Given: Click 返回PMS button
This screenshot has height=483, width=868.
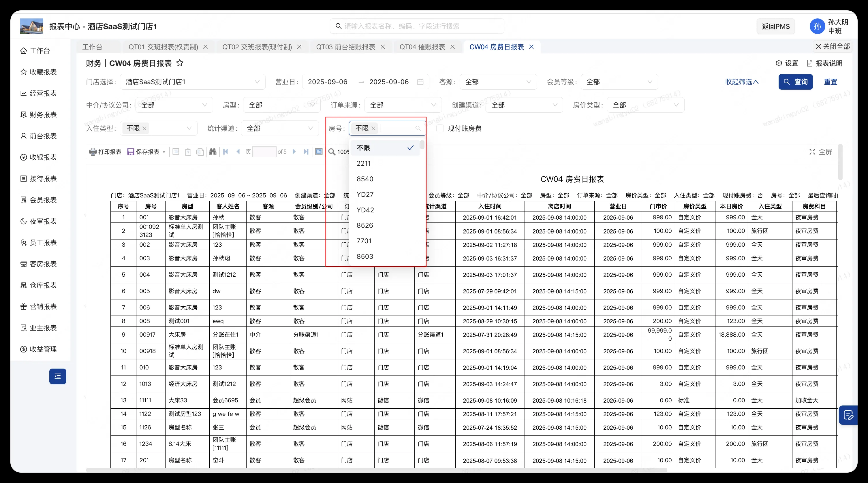Looking at the screenshot, I should (776, 26).
